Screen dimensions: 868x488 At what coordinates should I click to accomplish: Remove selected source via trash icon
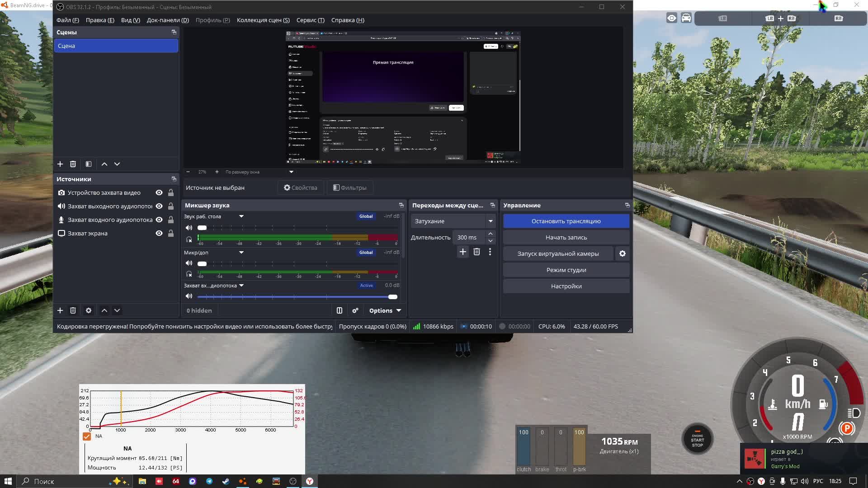coord(73,310)
